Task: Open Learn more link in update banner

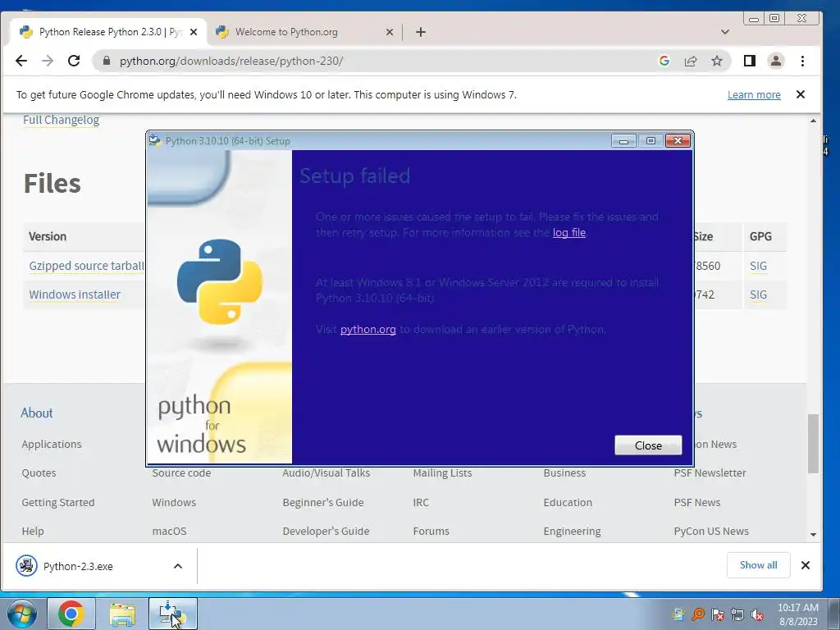Action: coord(754,95)
